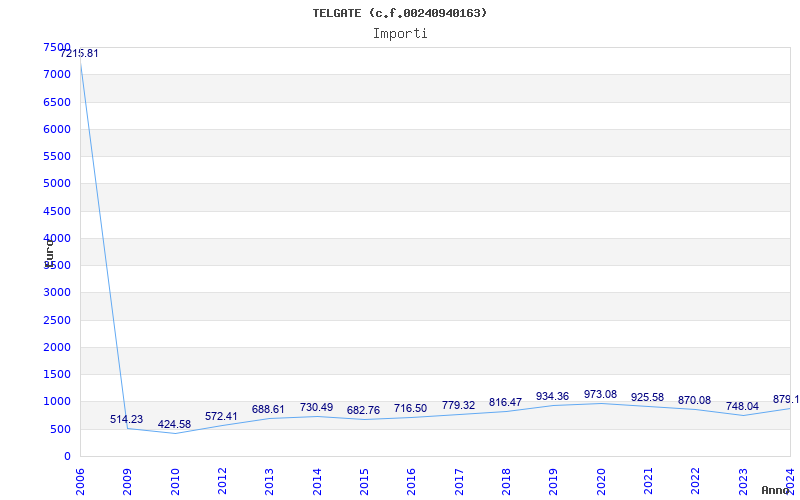800x500 pixels.
Task: Click the Importi subtitle text
Action: click(400, 33)
